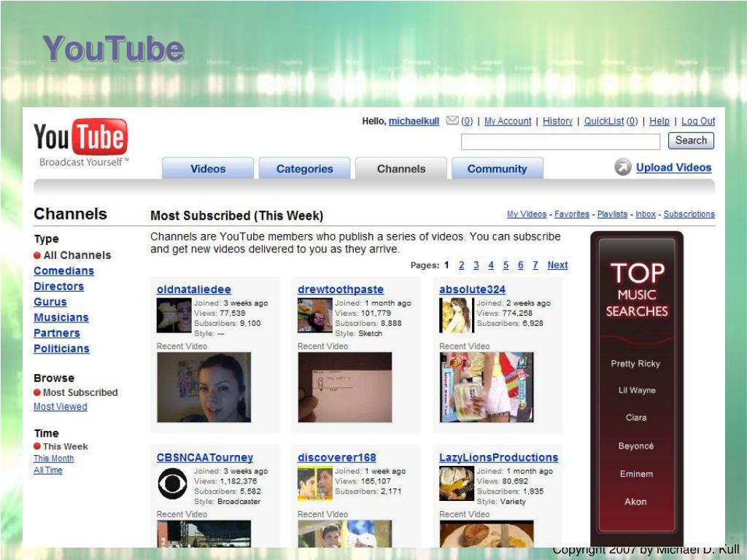Go to results page 3

coord(476,265)
